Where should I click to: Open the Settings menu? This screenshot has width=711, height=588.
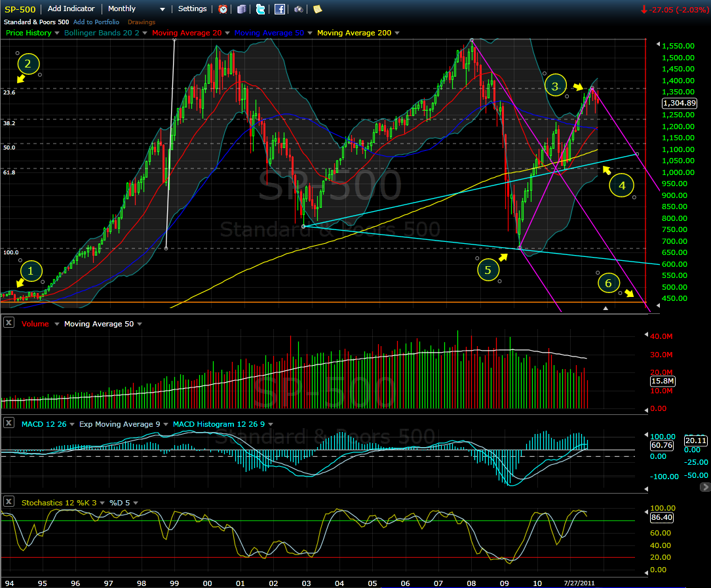tap(192, 9)
